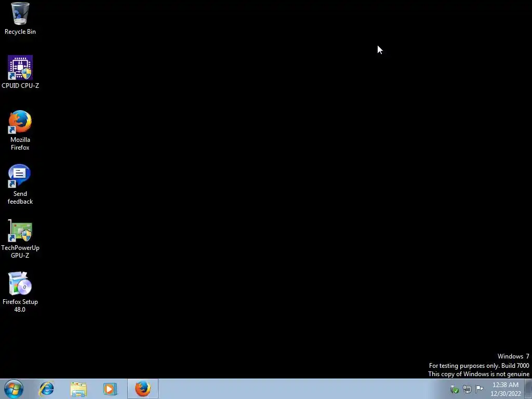Select the Recycle Bin desktop icon
The height and width of the screenshot is (399, 532).
click(x=20, y=18)
